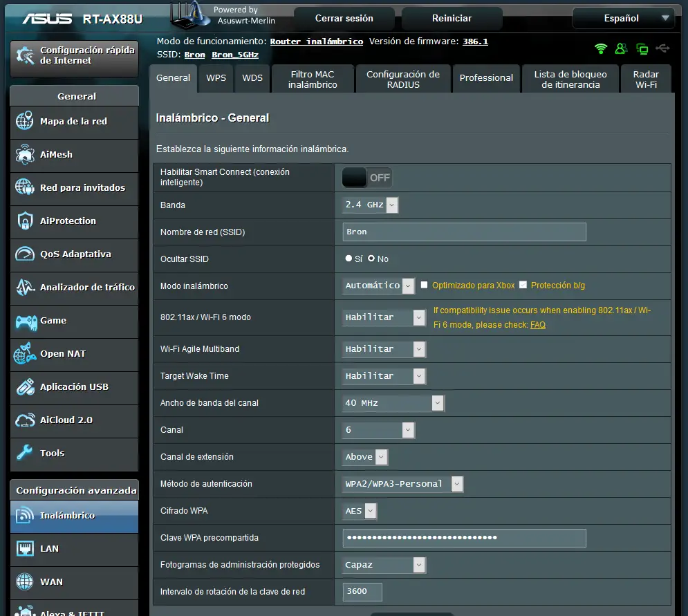688x616 pixels.
Task: Open AiProtection shield icon
Action: tap(25, 221)
